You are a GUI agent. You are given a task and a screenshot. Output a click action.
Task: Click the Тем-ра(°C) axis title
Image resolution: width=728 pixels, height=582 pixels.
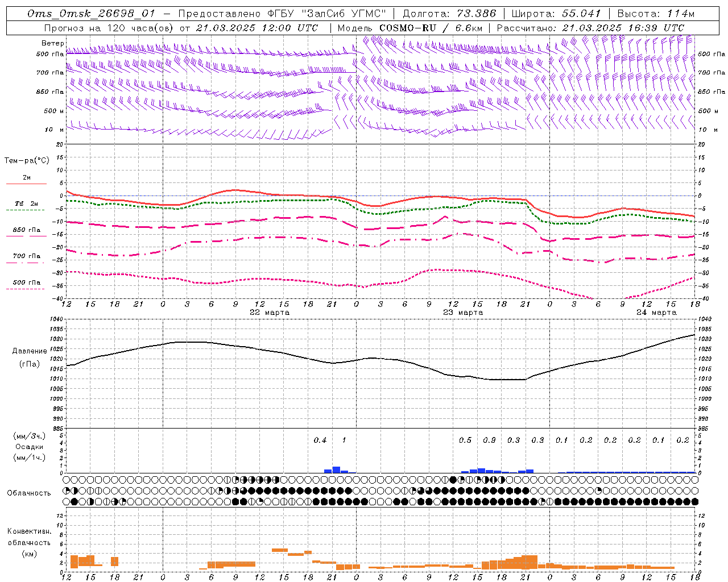tap(27, 161)
